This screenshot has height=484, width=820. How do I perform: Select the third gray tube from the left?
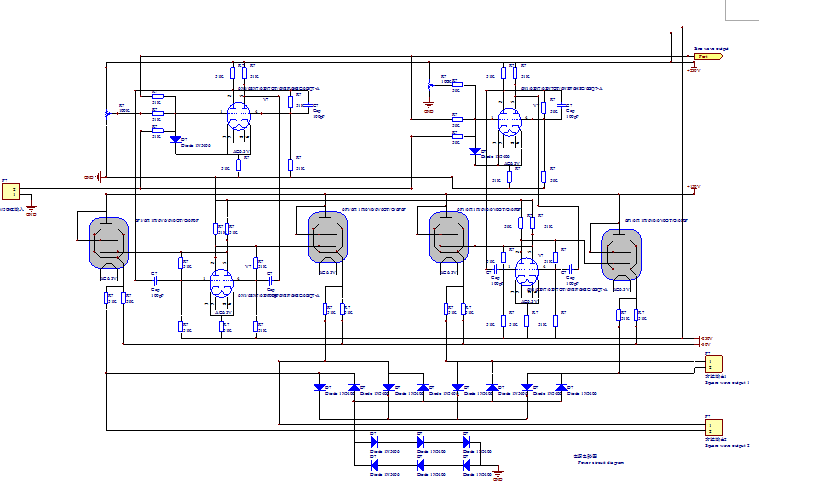[448, 237]
